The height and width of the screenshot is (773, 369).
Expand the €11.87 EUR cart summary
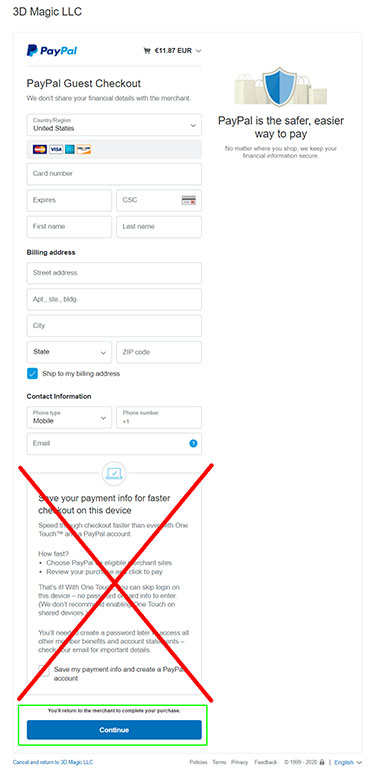pyautogui.click(x=172, y=50)
